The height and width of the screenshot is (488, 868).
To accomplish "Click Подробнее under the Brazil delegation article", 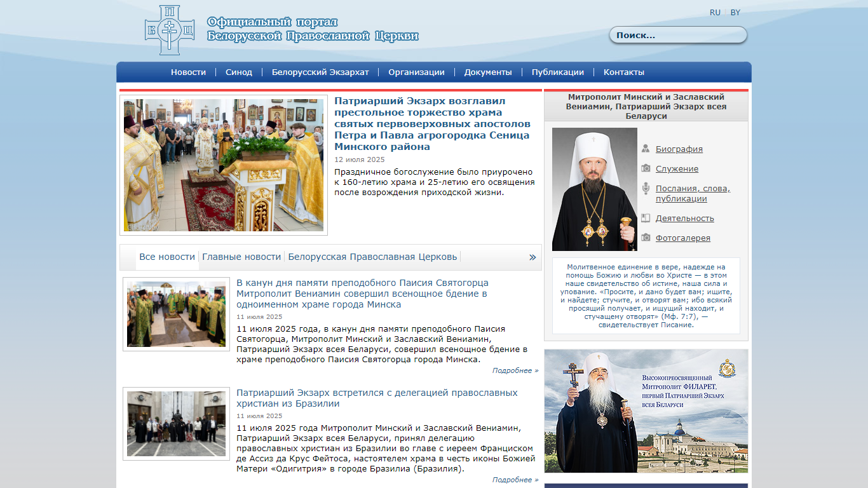I will point(515,480).
